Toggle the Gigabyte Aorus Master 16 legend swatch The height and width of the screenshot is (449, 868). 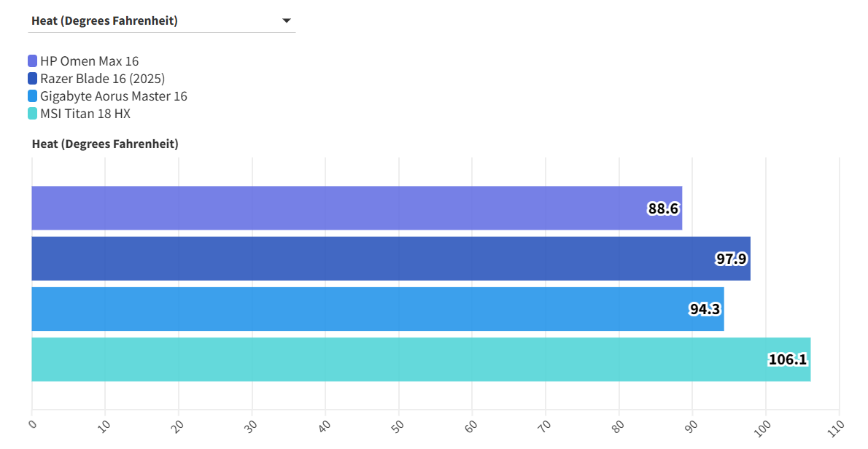33,96
